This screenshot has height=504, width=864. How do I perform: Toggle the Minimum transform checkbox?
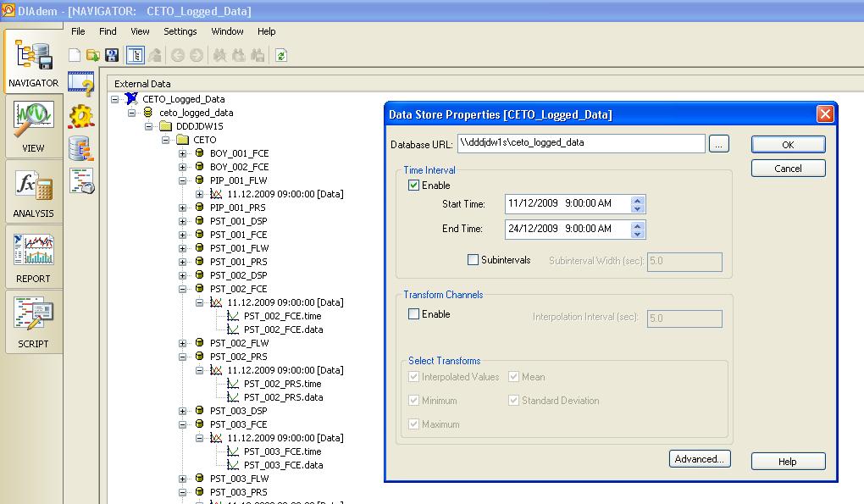coord(413,401)
